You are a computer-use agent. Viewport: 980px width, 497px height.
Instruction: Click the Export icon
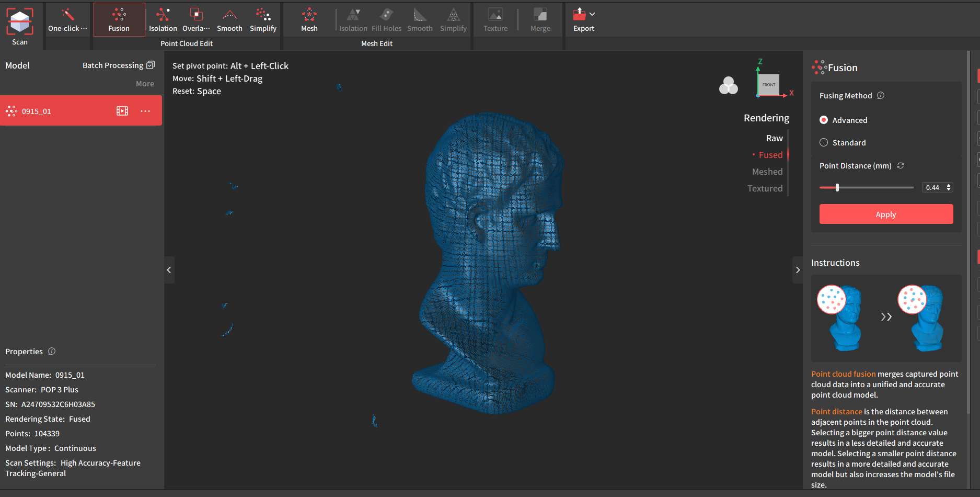(x=580, y=14)
